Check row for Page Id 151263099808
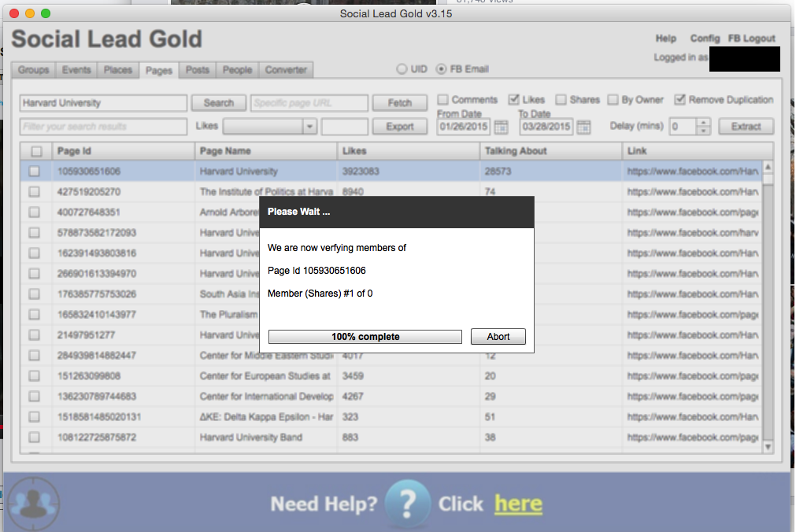 point(34,375)
